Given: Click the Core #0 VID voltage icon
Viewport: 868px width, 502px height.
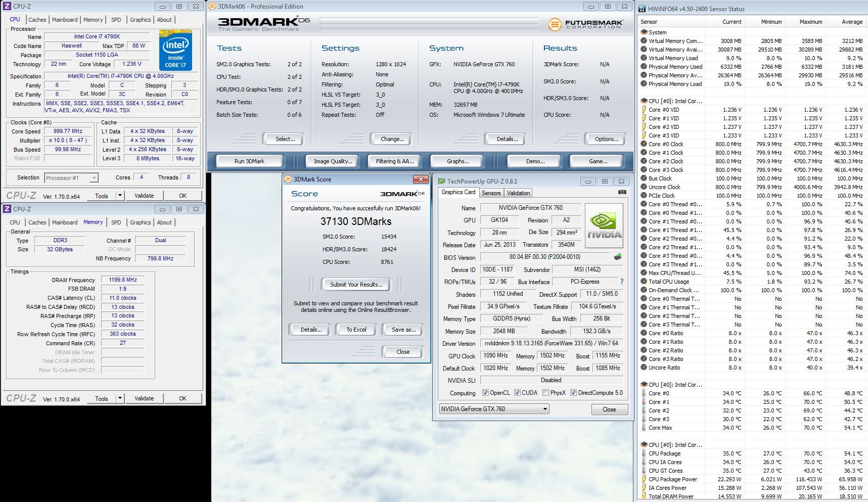Looking at the screenshot, I should click(x=644, y=110).
